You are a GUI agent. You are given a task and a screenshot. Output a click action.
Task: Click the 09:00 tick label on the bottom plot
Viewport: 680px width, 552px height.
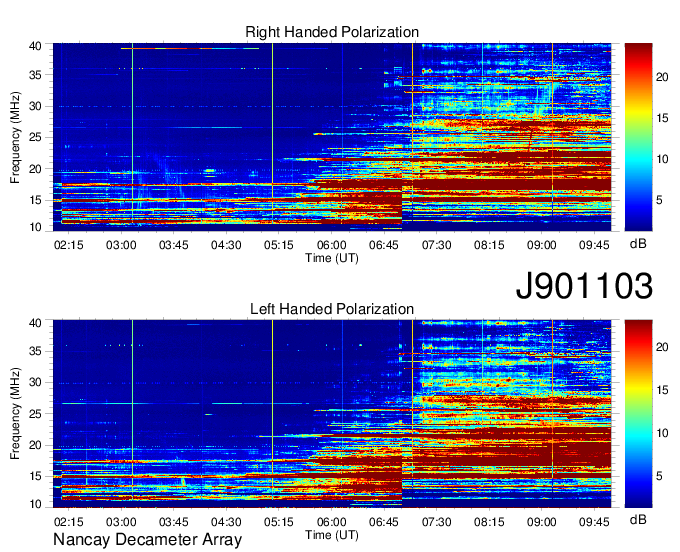542,522
